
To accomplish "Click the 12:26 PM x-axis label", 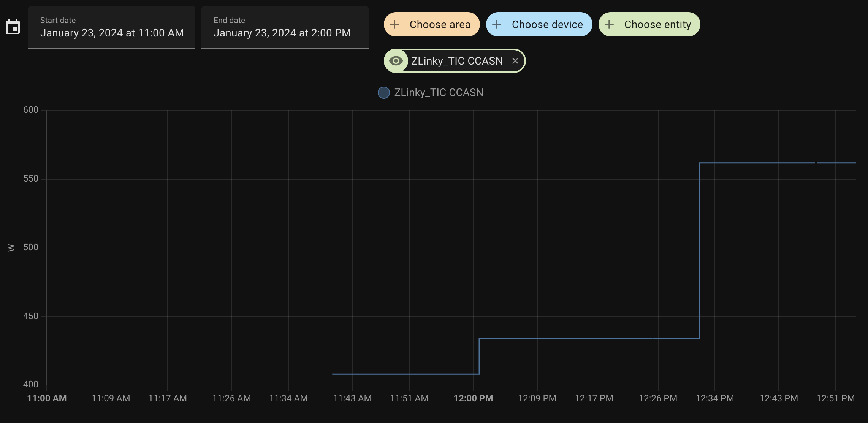I will 658,398.
